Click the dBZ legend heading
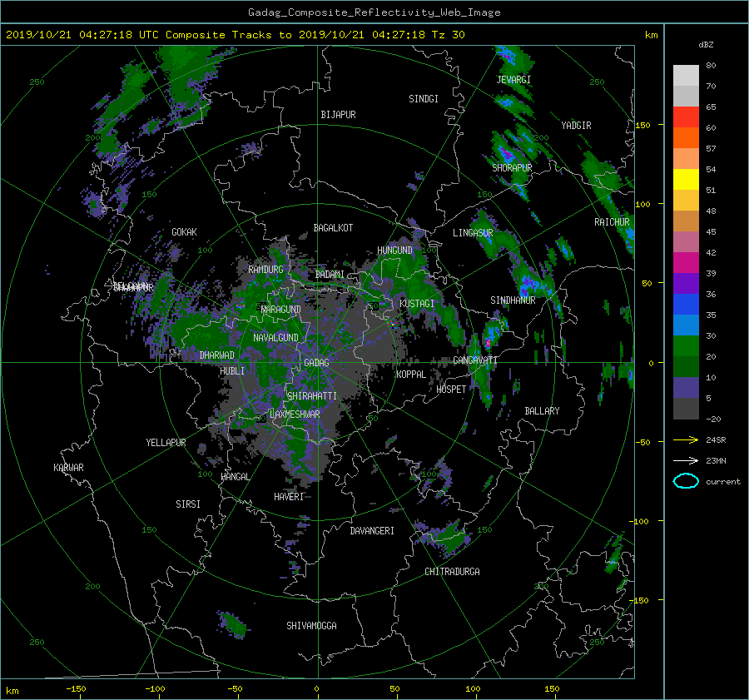 [x=706, y=44]
